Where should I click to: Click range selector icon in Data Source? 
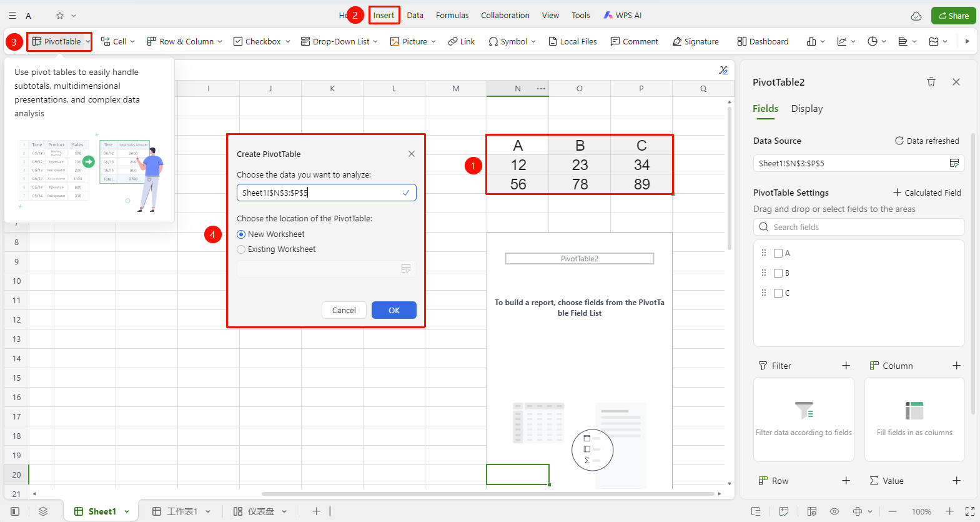[x=954, y=163]
